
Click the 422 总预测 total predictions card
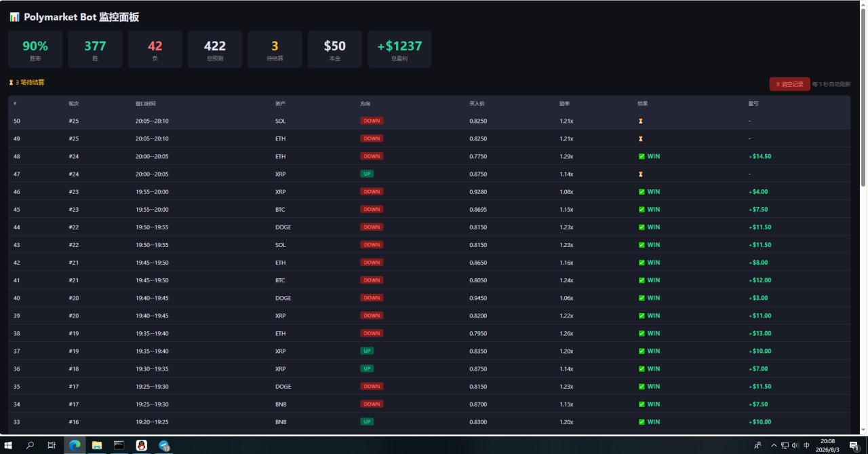coord(215,50)
